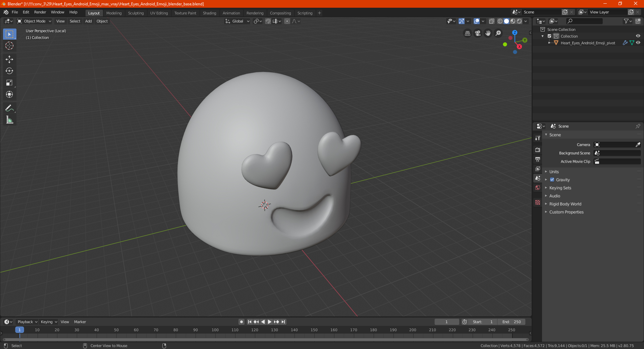The height and width of the screenshot is (349, 644).
Task: Click the modifier wrench icon on Heart_Eyes object
Action: click(x=625, y=43)
